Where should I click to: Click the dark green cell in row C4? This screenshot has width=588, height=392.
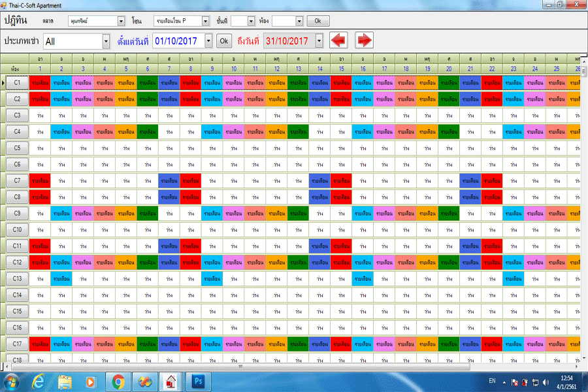(147, 131)
